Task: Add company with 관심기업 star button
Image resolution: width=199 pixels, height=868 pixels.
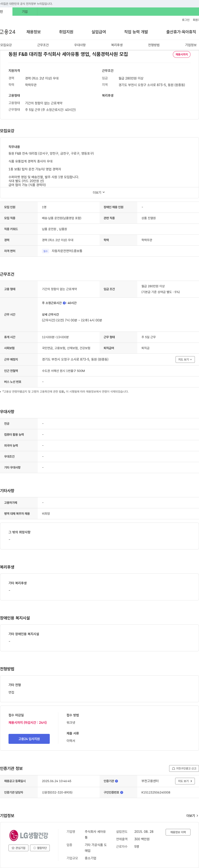Action: 18,848
